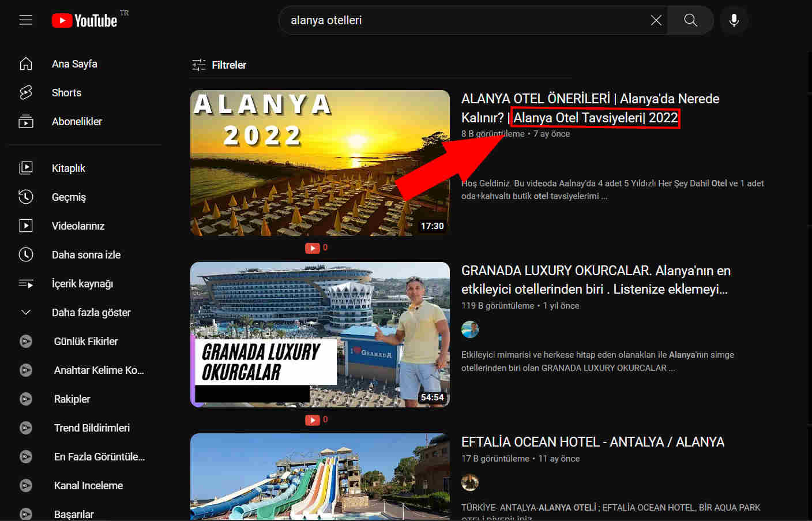This screenshot has width=812, height=521.
Task: Open Shorts icon in sidebar
Action: point(26,92)
